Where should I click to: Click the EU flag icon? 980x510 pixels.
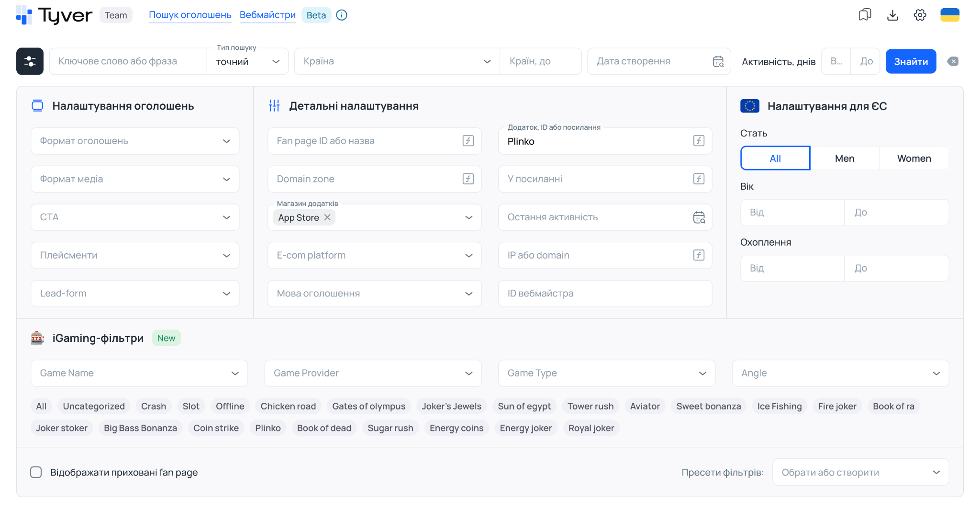[750, 106]
